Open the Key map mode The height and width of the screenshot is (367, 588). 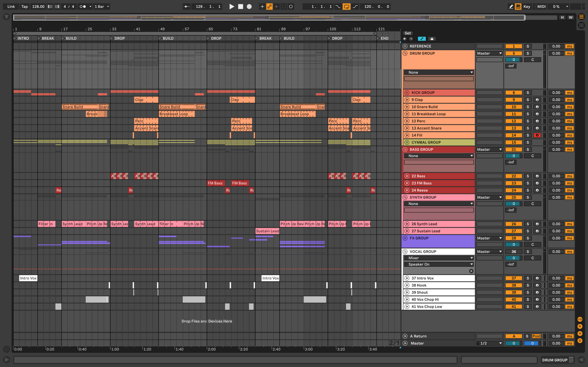(x=527, y=7)
